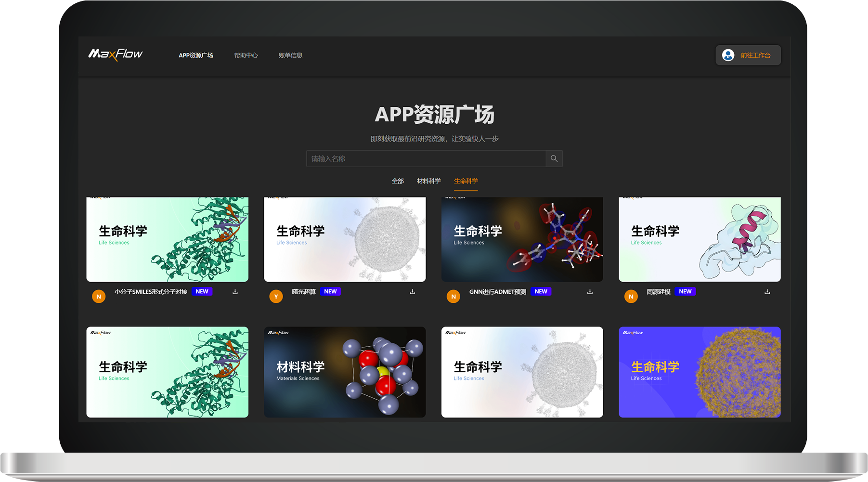The height and width of the screenshot is (482, 868).
Task: Switch to the 材料科学 filter tab
Action: tap(429, 181)
